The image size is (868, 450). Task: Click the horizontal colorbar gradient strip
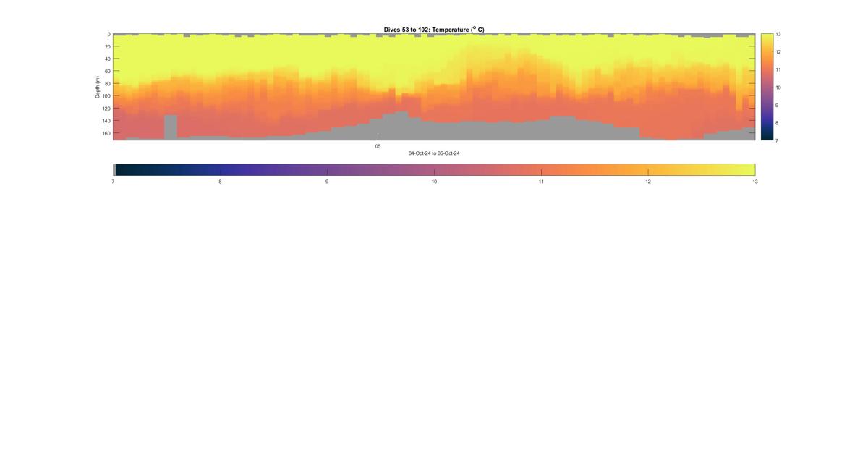tap(434, 169)
